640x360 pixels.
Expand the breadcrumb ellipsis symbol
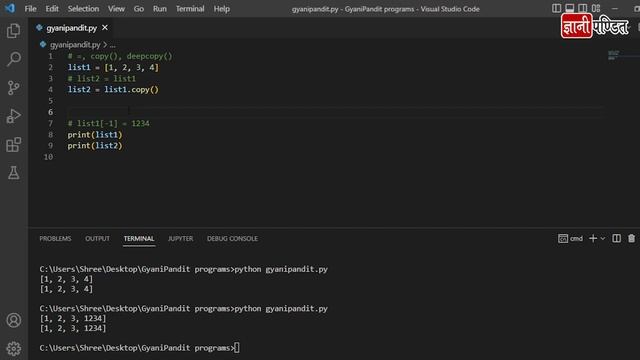point(113,45)
